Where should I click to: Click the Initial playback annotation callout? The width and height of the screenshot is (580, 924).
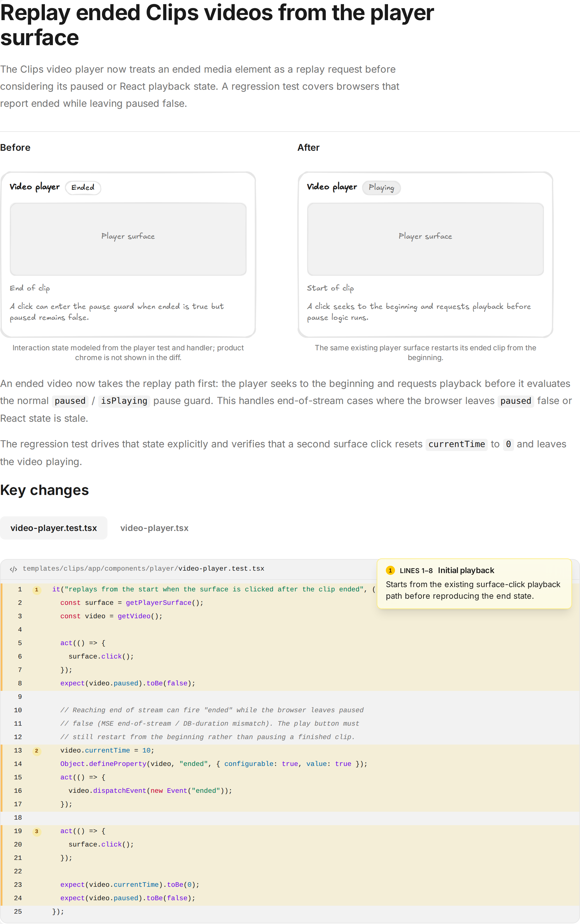tap(474, 583)
